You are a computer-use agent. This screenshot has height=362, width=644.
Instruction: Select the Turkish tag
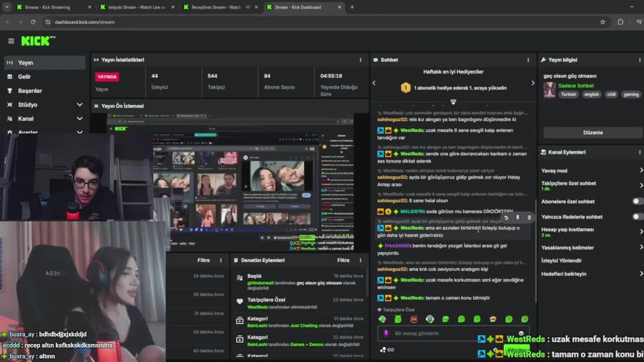pos(569,94)
